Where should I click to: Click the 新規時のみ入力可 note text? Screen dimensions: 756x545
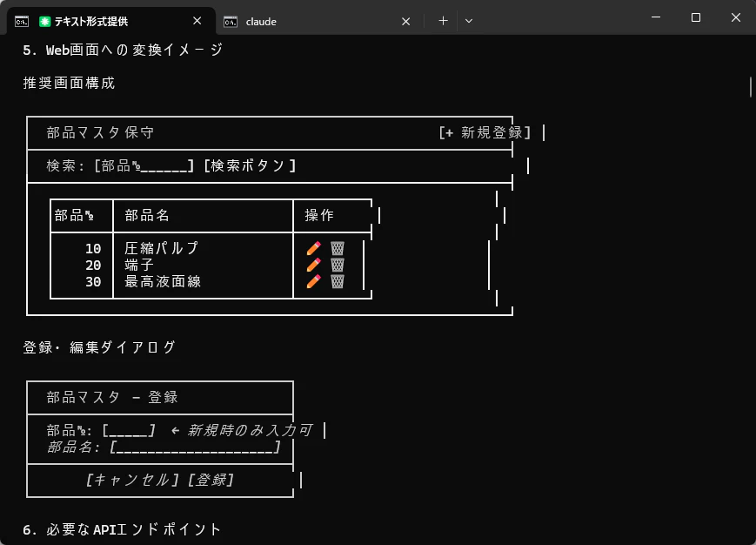(x=250, y=430)
